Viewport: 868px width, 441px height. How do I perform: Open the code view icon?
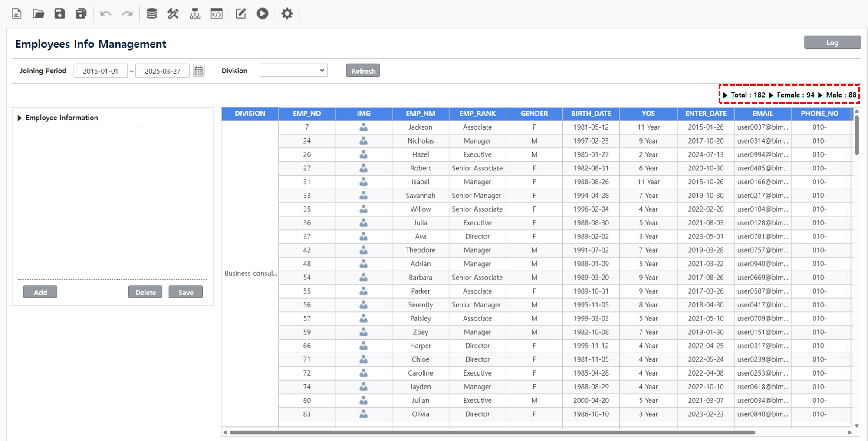[217, 13]
